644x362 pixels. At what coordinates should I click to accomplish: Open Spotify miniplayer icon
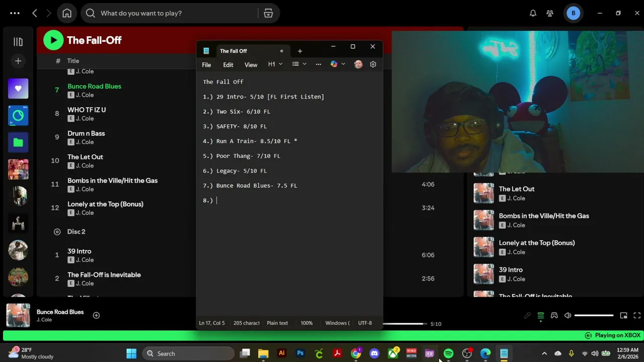623,315
